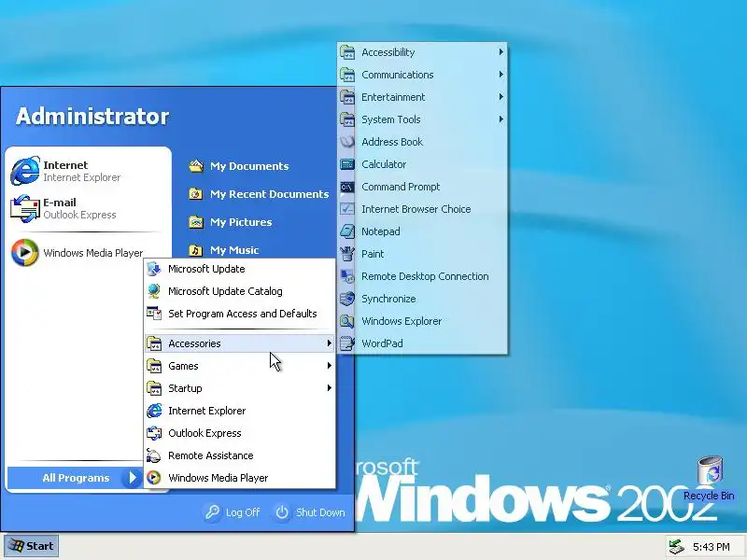
Task: Click the Games folder icon
Action: coord(154,366)
